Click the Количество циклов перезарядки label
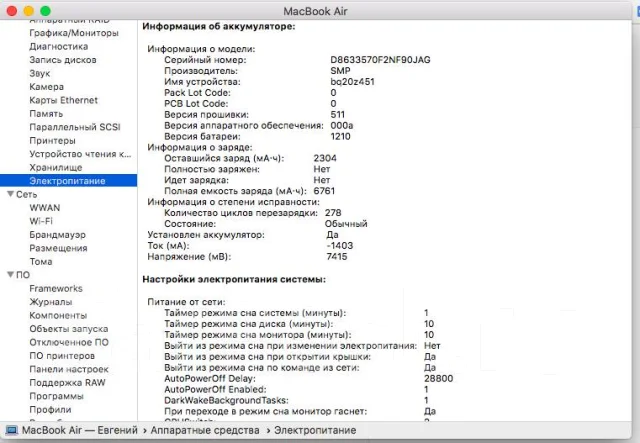Screen dimensions: 640x443 pos(241,213)
